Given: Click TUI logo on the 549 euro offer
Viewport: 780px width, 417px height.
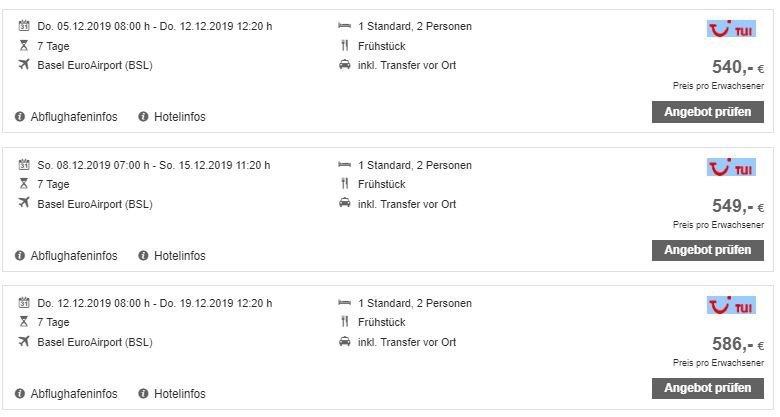Looking at the screenshot, I should coord(731,167).
